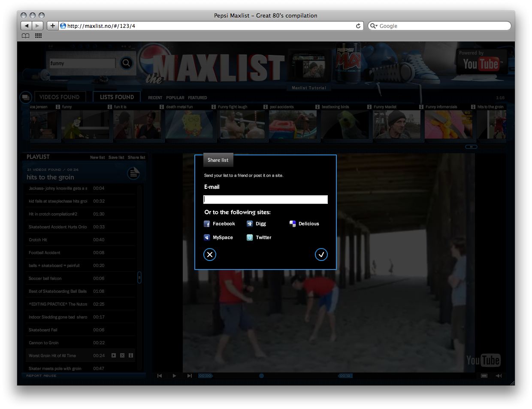The width and height of the screenshot is (532, 409).
Task: Share list to Digg
Action: click(x=256, y=224)
